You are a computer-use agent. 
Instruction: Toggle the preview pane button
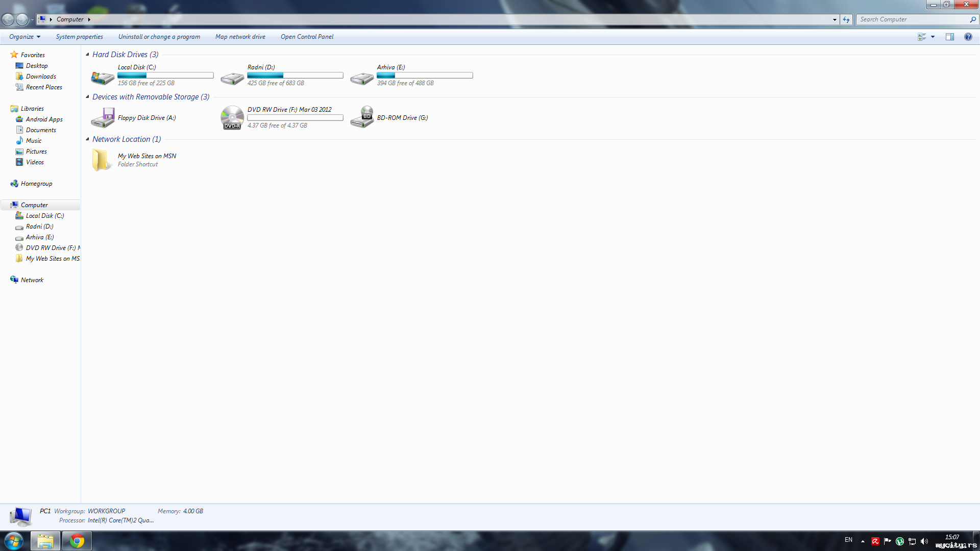950,37
